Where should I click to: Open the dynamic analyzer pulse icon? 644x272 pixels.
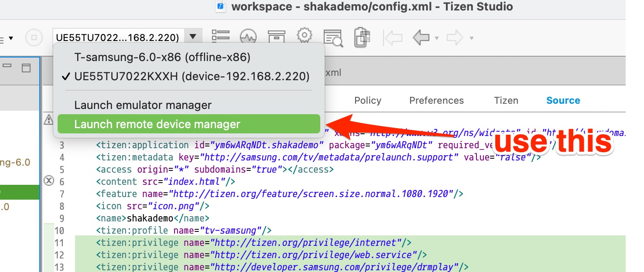point(248,37)
